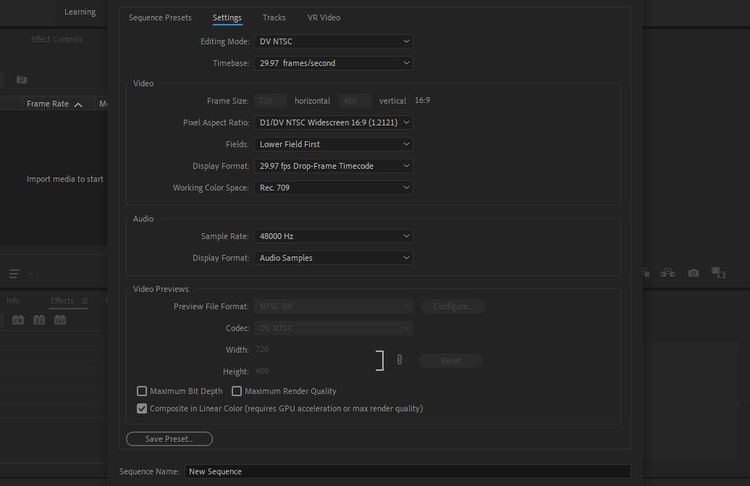750x486 pixels.
Task: Open the VR Video tab
Action: pyautogui.click(x=325, y=18)
